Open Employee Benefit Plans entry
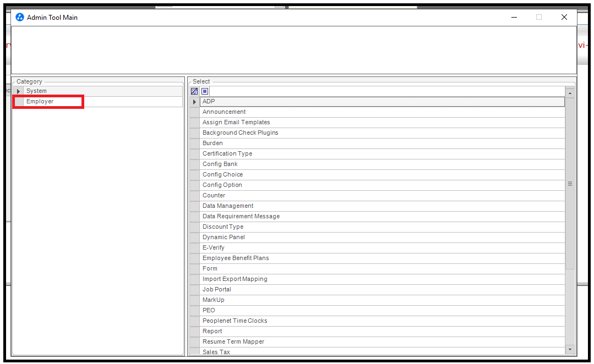 [x=382, y=258]
